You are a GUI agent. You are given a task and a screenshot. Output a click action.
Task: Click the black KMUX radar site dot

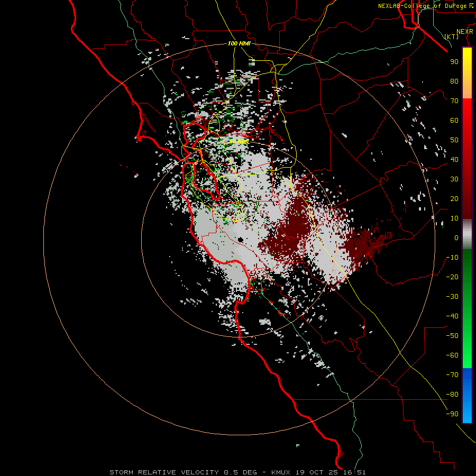[241, 240]
